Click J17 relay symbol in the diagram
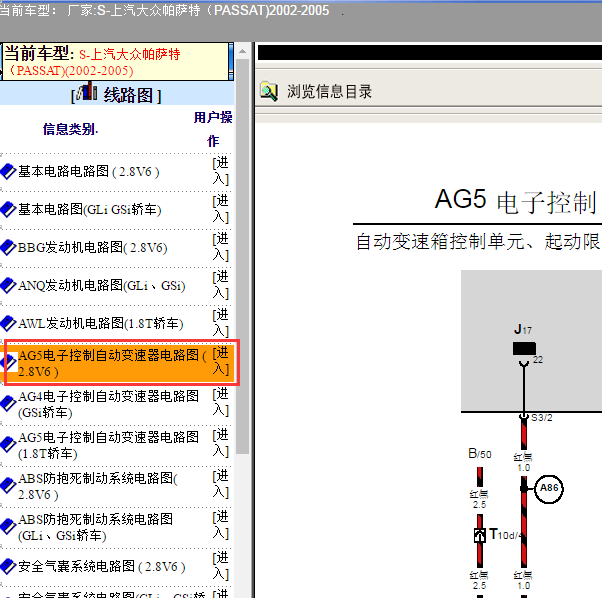Screen dimensions: 602x598 (524, 348)
